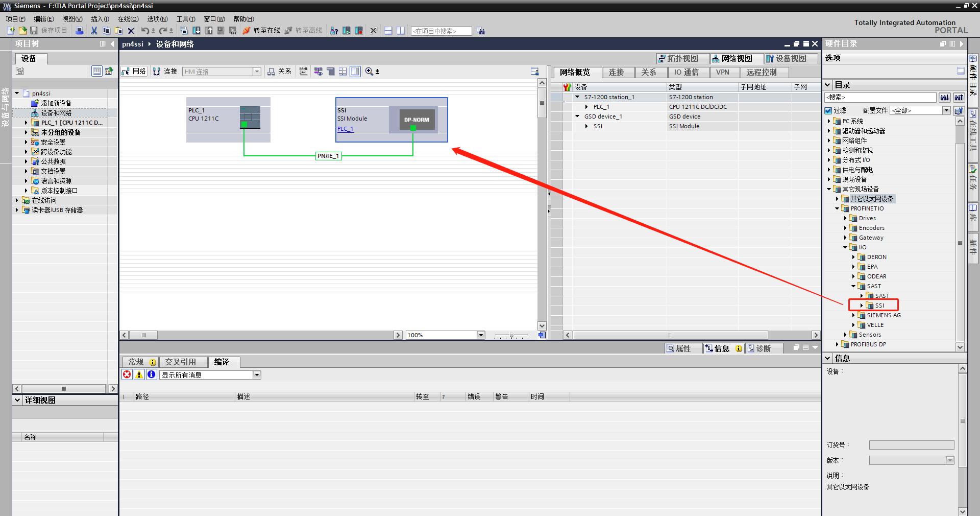This screenshot has height=516, width=980.
Task: Click the DP-NORM device image of SSI
Action: (416, 120)
